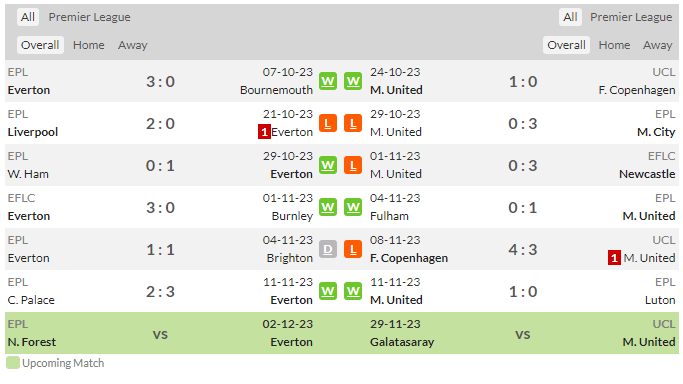
Task: Click the W badge for Everton vs Bournemouth
Action: 328,81
